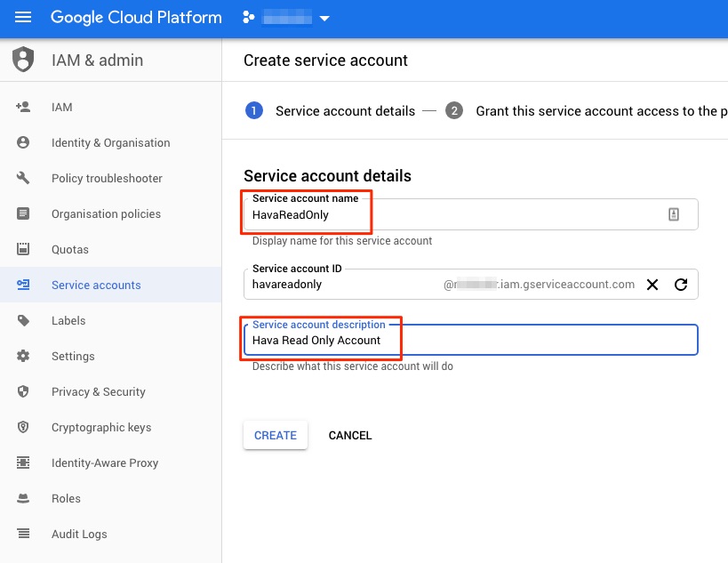The image size is (728, 563).
Task: Open the IAM page
Action: pyautogui.click(x=110, y=107)
